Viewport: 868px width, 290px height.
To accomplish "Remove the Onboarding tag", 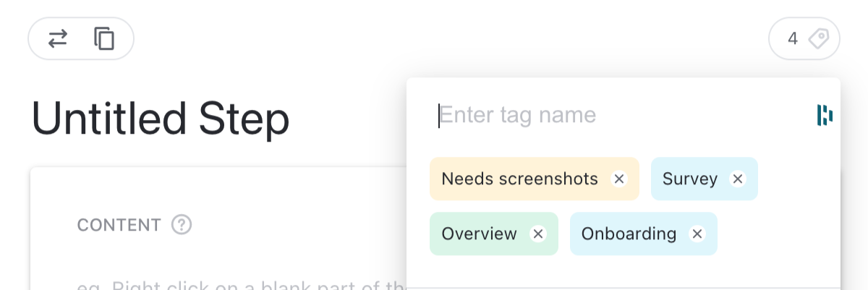I will pyautogui.click(x=697, y=234).
